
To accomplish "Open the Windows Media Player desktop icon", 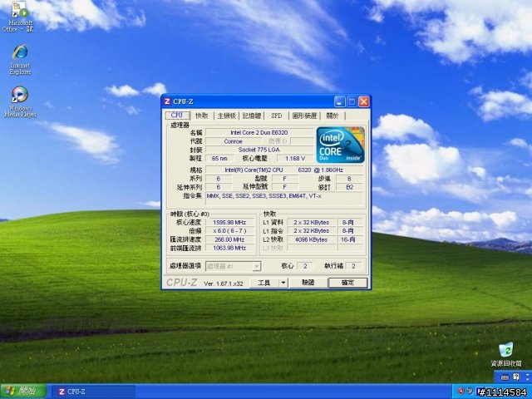I will 20,101.
